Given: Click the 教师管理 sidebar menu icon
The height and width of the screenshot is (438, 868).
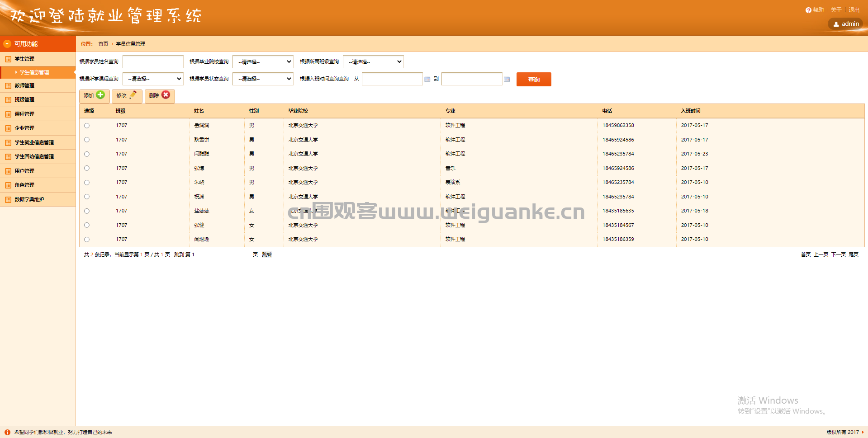Looking at the screenshot, I should tap(8, 86).
